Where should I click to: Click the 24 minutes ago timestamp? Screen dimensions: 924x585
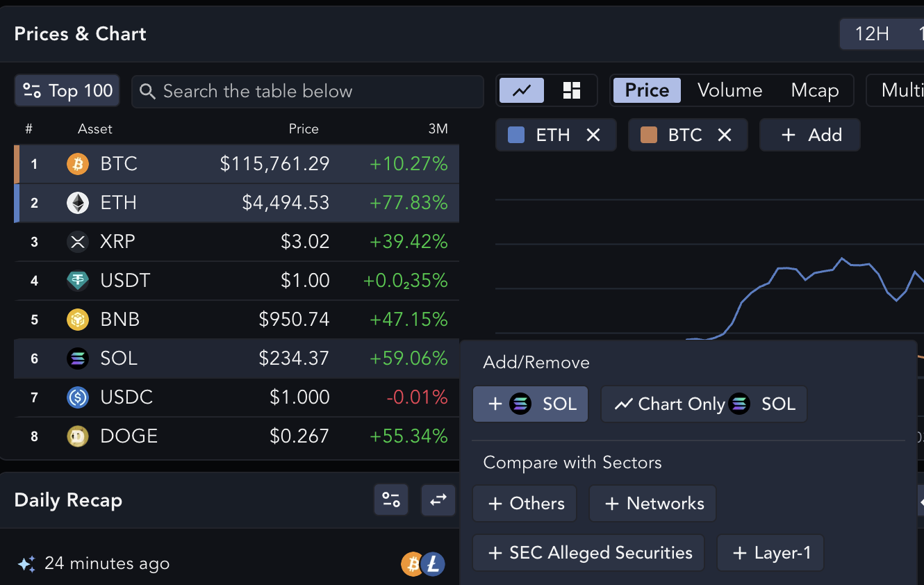[107, 564]
